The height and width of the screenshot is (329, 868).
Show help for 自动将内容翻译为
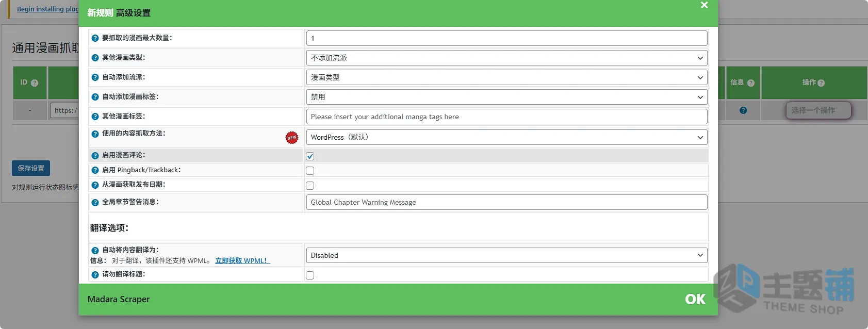(95, 250)
